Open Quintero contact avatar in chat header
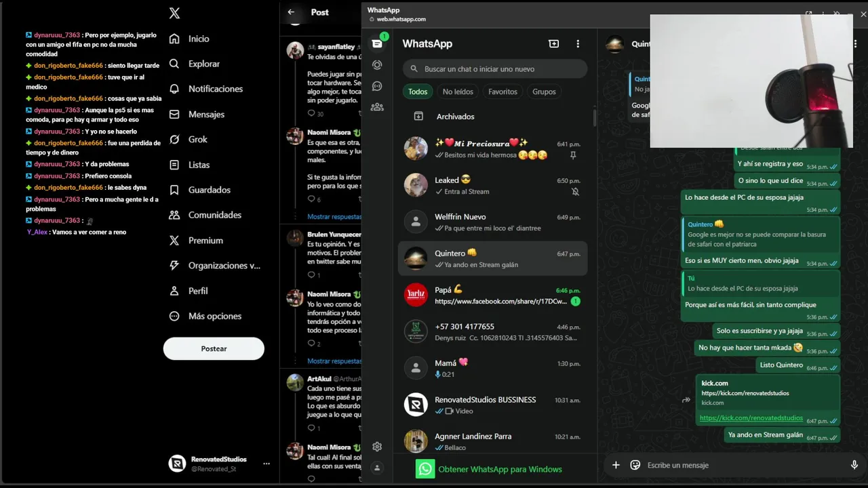The width and height of the screenshot is (868, 488). click(614, 44)
